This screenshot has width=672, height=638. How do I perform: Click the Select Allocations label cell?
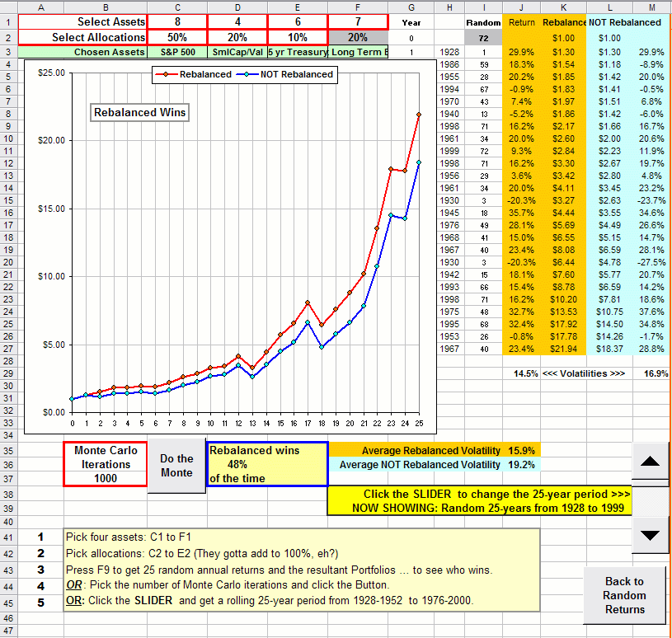[x=82, y=38]
